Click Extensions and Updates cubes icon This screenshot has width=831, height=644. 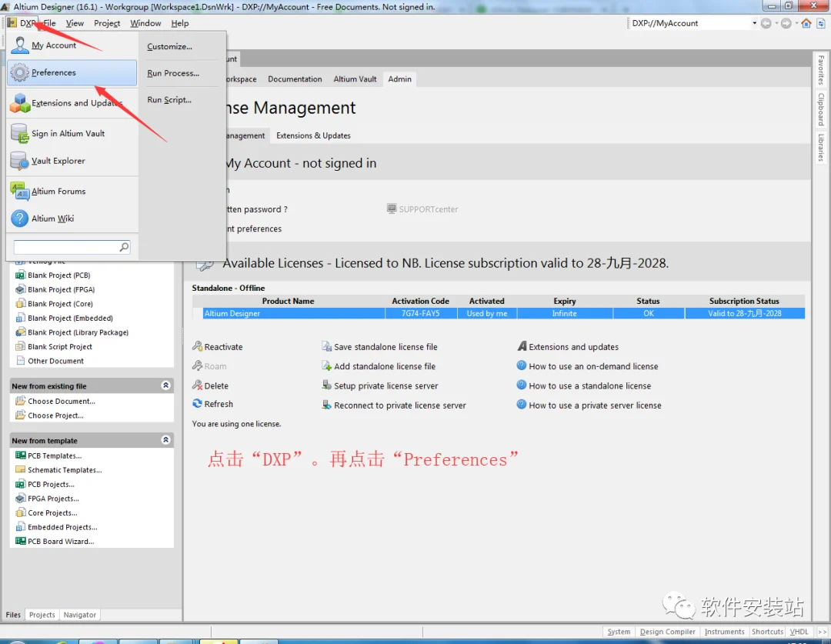pyautogui.click(x=20, y=103)
